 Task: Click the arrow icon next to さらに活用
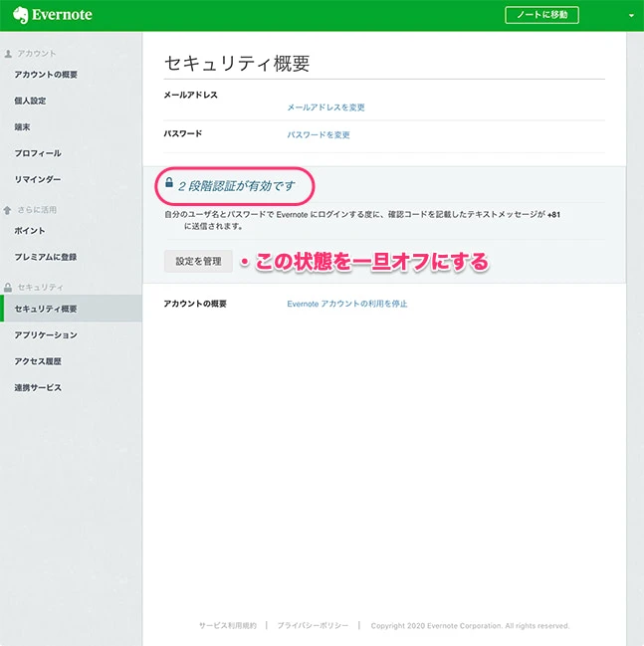(x=9, y=210)
